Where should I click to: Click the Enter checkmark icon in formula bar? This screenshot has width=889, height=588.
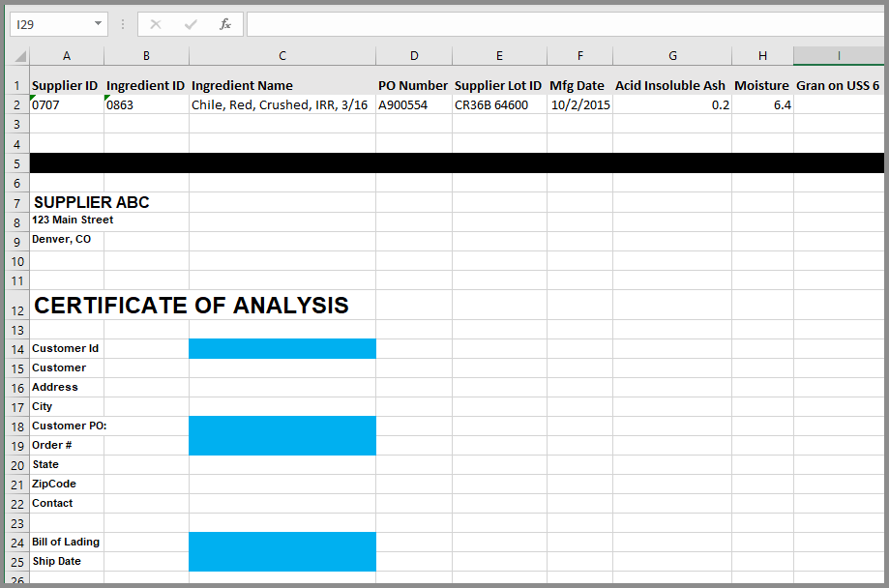[x=191, y=24]
